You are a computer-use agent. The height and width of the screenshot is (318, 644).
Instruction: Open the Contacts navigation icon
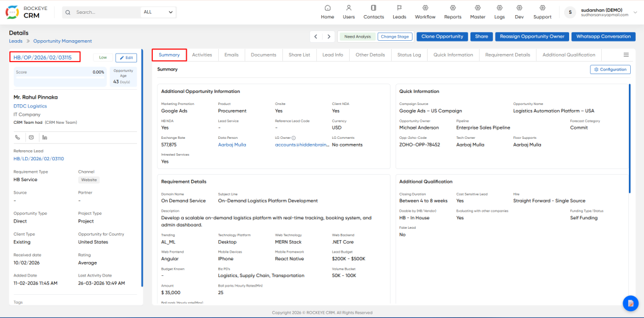(x=374, y=8)
